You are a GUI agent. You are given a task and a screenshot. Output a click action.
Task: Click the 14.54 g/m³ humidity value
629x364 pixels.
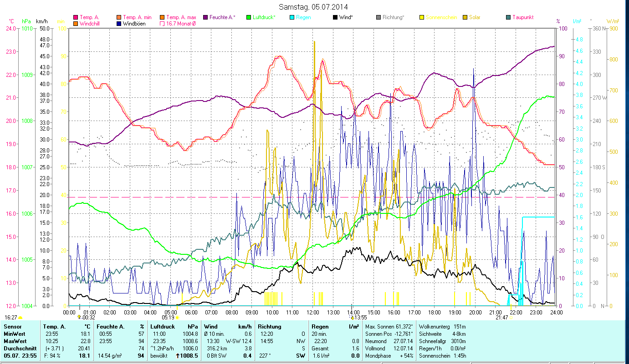tap(111, 356)
